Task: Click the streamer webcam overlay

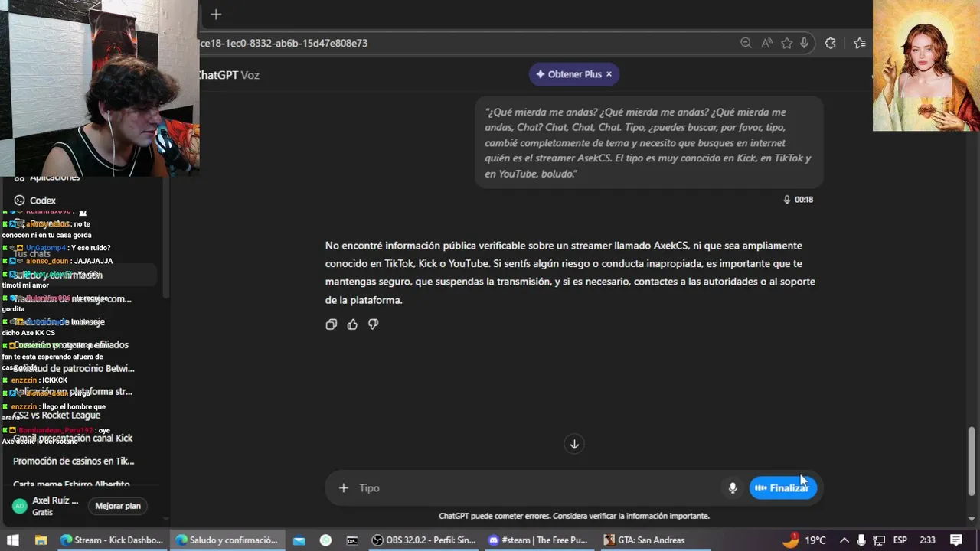Action: pyautogui.click(x=100, y=88)
